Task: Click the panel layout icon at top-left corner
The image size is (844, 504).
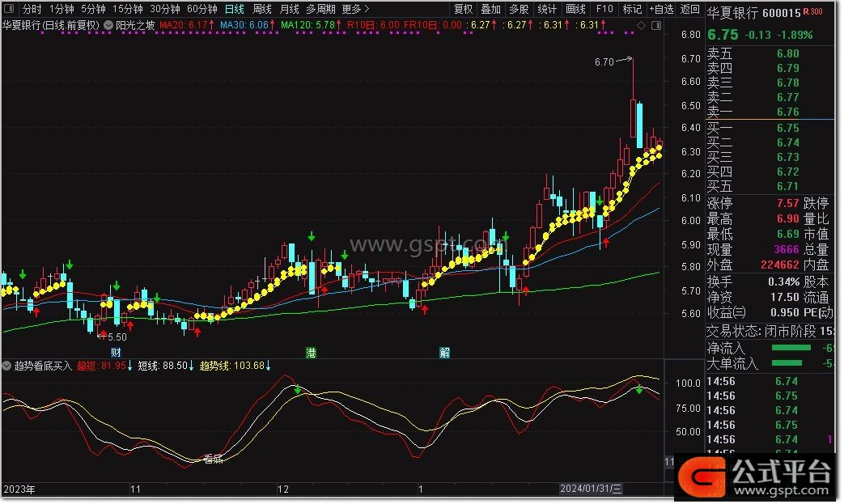Action: tap(9, 9)
